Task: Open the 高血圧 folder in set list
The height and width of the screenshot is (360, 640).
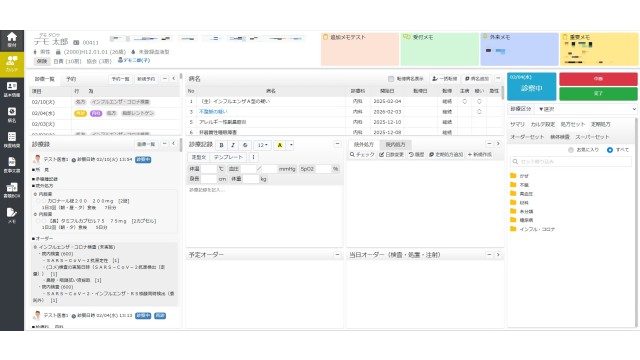Action: (521, 194)
